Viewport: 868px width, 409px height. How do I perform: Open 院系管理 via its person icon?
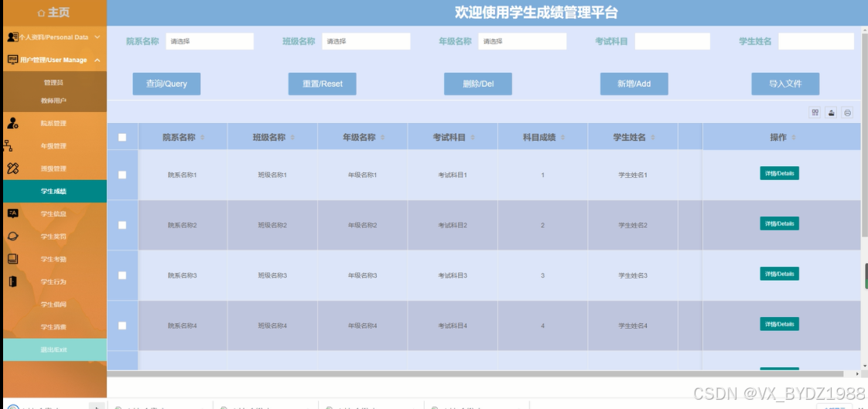coord(12,123)
